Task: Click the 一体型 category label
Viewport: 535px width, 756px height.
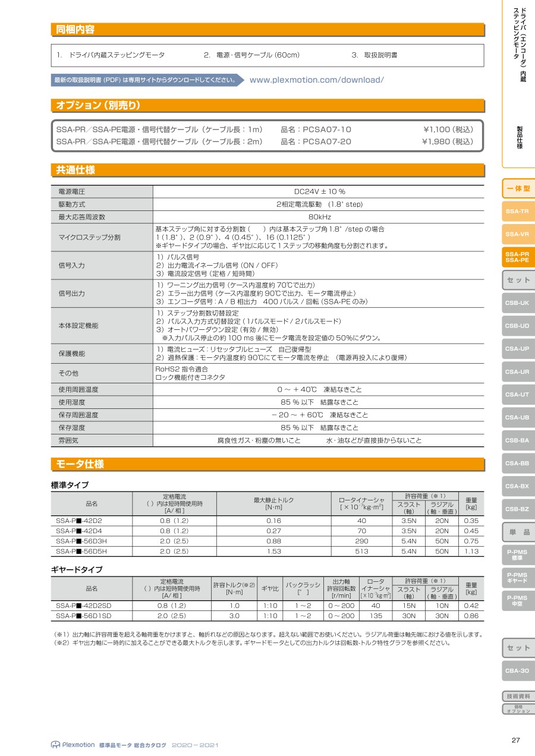Action: pyautogui.click(x=518, y=189)
